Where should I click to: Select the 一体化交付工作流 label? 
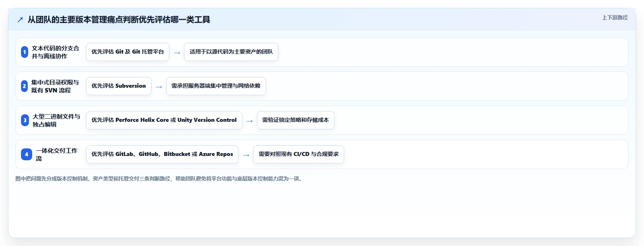click(x=57, y=154)
